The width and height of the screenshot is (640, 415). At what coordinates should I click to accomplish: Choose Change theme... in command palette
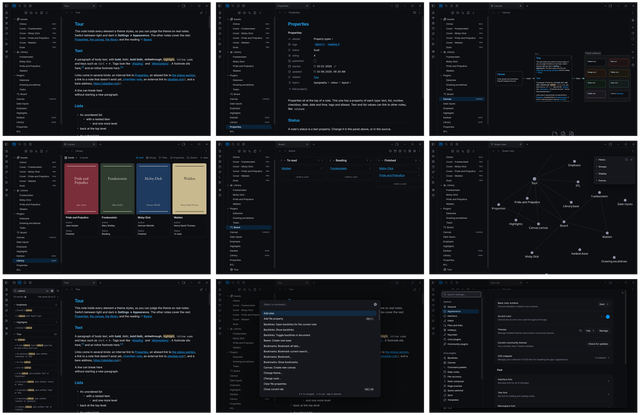(318, 373)
